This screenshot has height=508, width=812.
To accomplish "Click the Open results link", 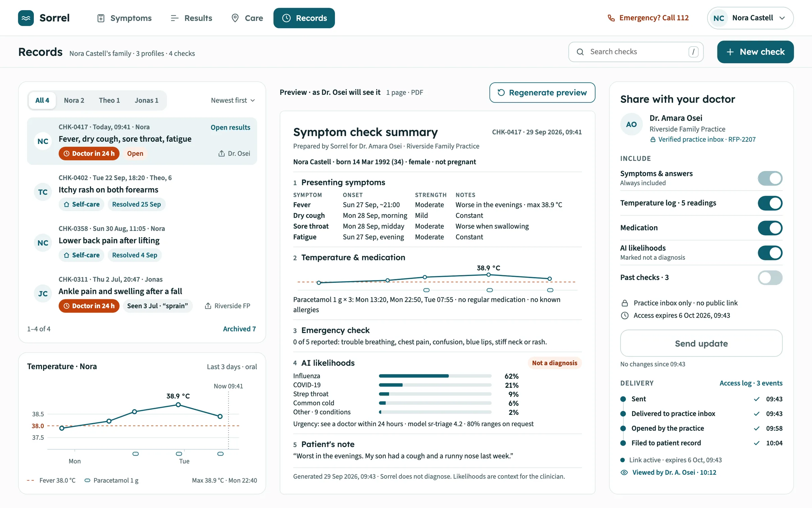I will pyautogui.click(x=230, y=127).
